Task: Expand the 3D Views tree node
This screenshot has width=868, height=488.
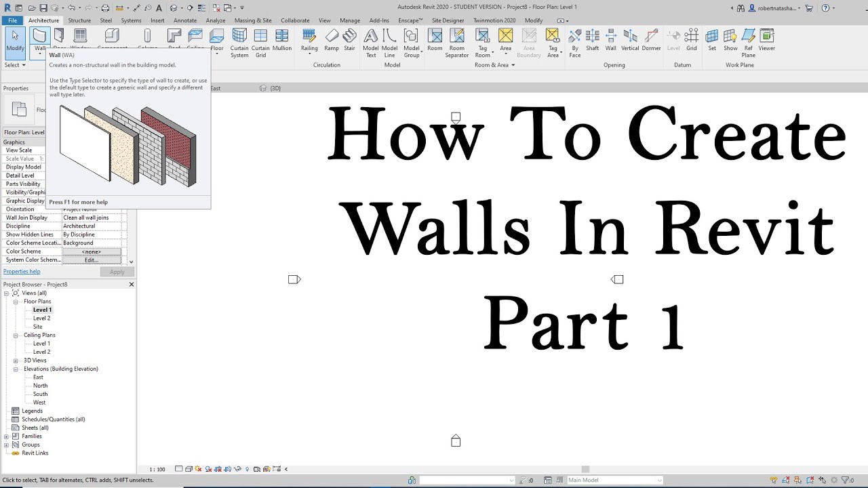Action: (16, 361)
